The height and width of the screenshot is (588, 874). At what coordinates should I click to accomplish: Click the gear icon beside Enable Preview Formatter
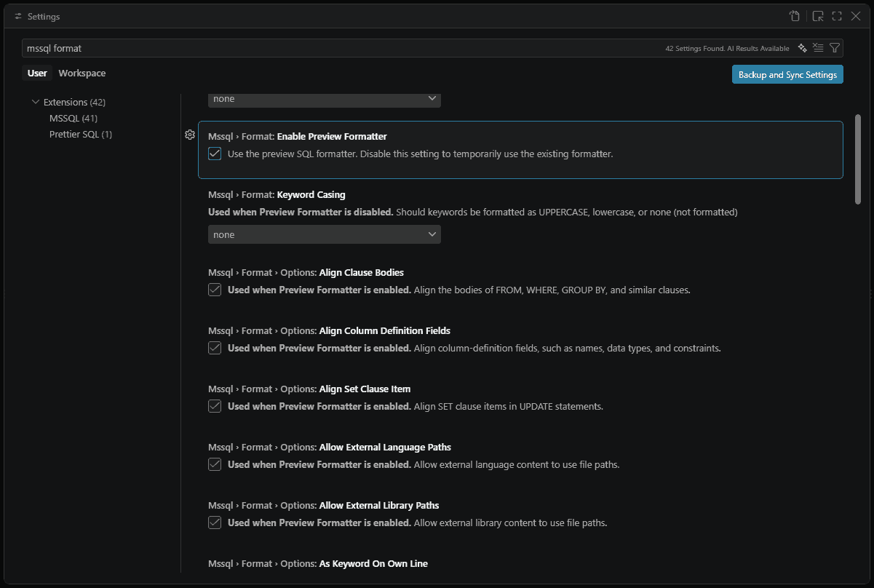tap(190, 135)
